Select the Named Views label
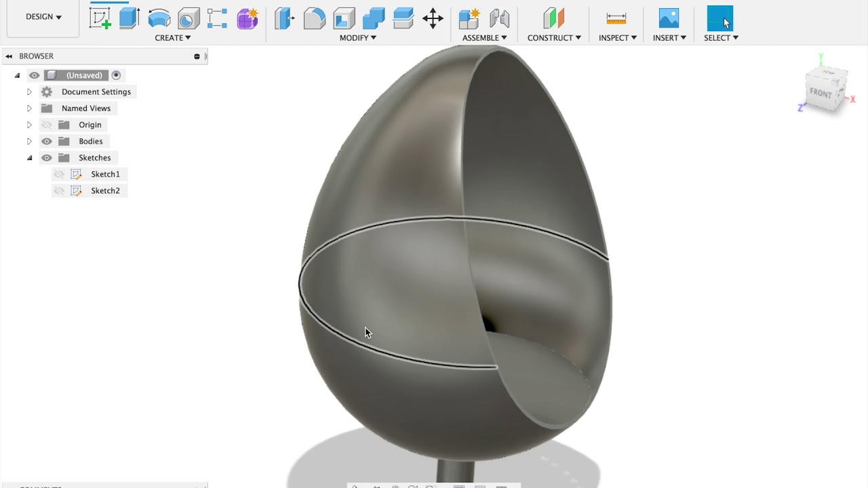This screenshot has width=868, height=488. tap(86, 108)
